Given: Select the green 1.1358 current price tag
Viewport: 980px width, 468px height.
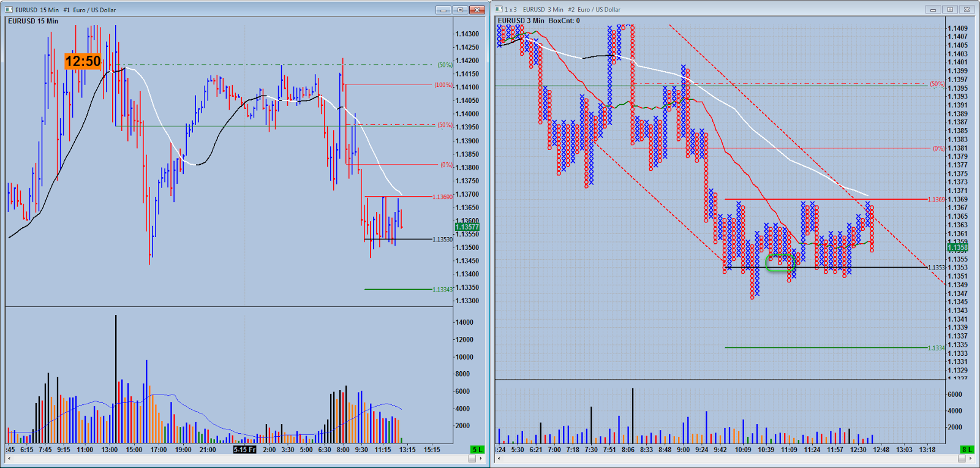Looking at the screenshot, I should tap(958, 247).
